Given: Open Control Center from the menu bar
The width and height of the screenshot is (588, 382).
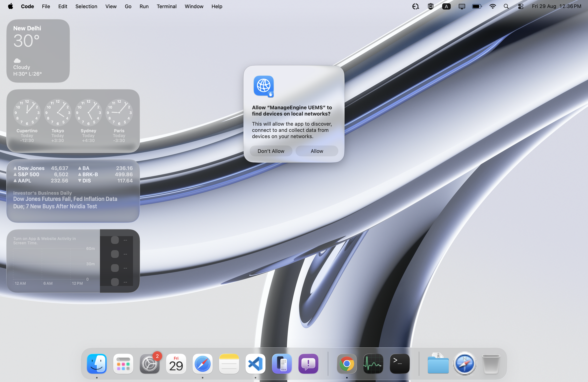Looking at the screenshot, I should [x=520, y=6].
